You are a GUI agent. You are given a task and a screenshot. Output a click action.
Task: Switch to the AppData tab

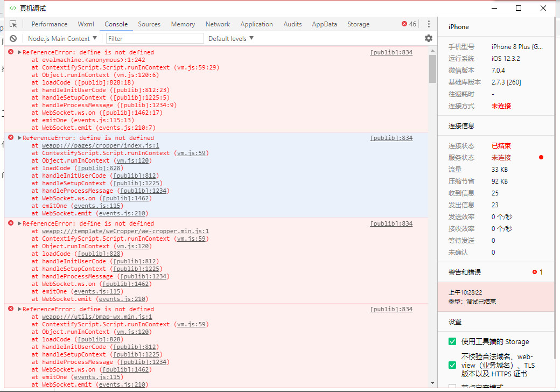[x=324, y=24]
